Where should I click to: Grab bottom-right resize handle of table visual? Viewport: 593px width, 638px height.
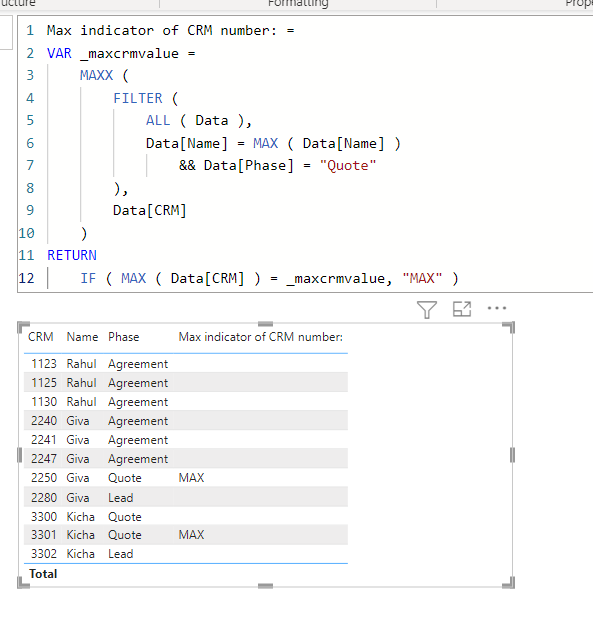(508, 582)
